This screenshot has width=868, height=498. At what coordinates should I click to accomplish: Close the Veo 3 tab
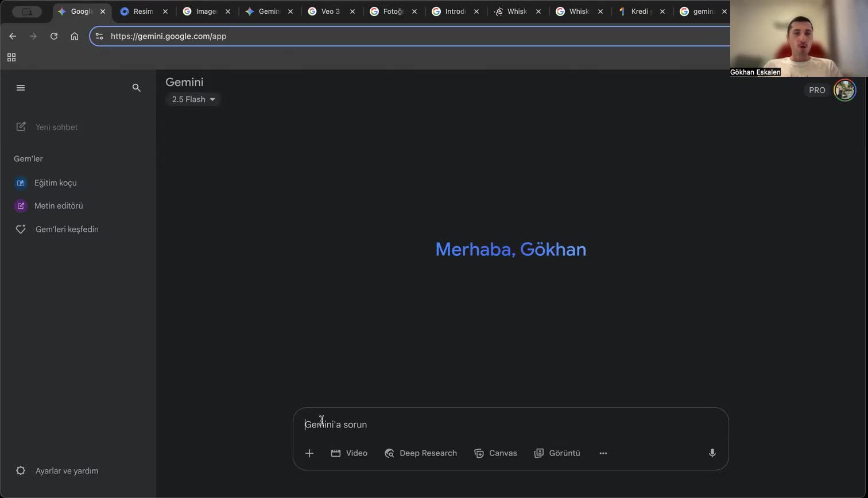[352, 11]
